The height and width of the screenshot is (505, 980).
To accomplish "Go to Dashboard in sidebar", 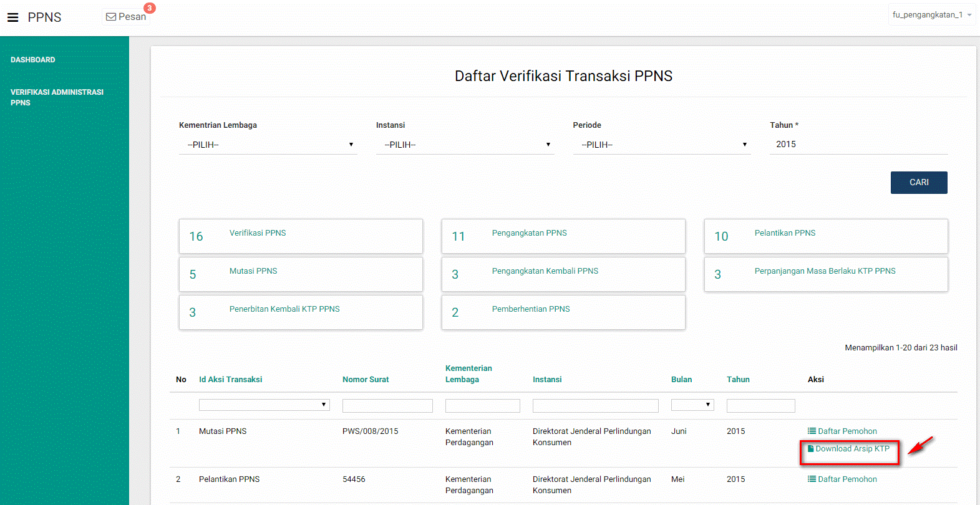I will pyautogui.click(x=33, y=60).
